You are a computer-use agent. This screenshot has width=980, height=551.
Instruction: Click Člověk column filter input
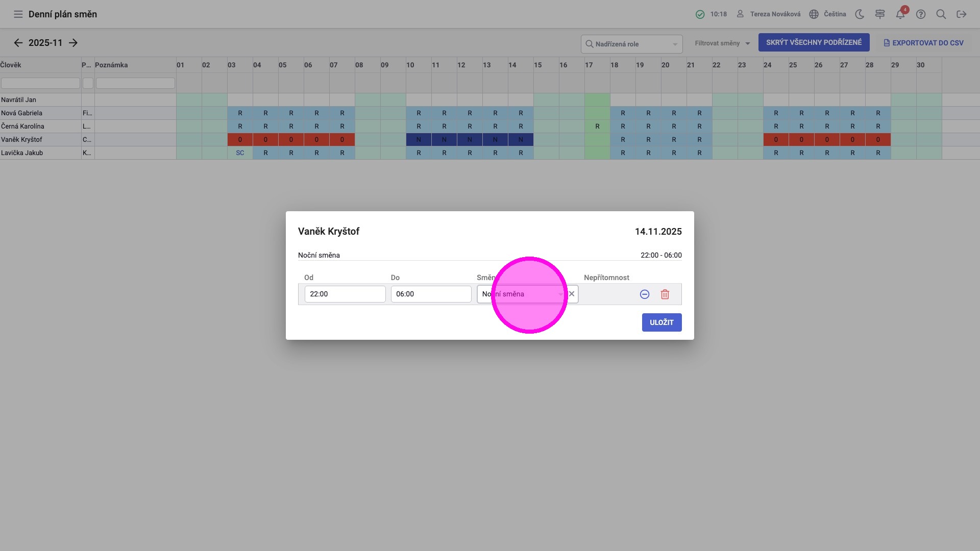pos(40,83)
